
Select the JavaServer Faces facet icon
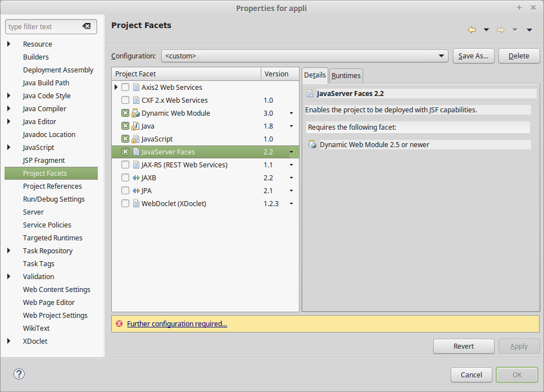click(x=135, y=152)
